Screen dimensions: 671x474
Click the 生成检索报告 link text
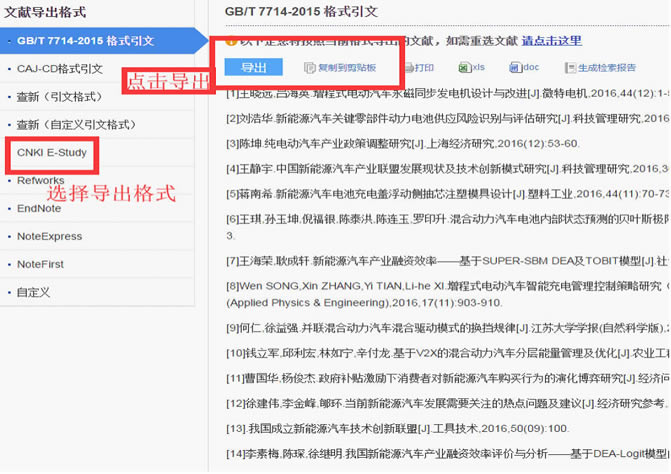[x=607, y=68]
